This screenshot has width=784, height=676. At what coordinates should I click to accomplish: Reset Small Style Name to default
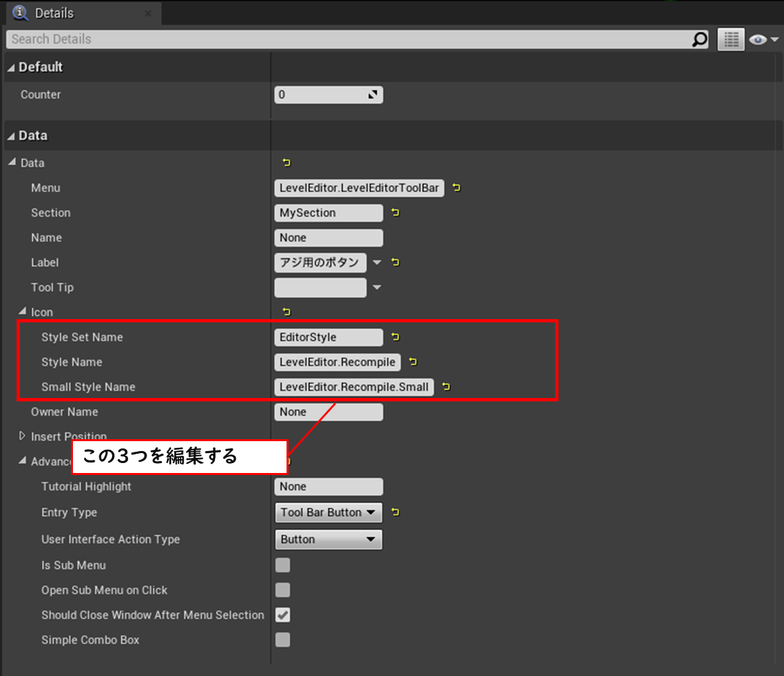[x=446, y=387]
